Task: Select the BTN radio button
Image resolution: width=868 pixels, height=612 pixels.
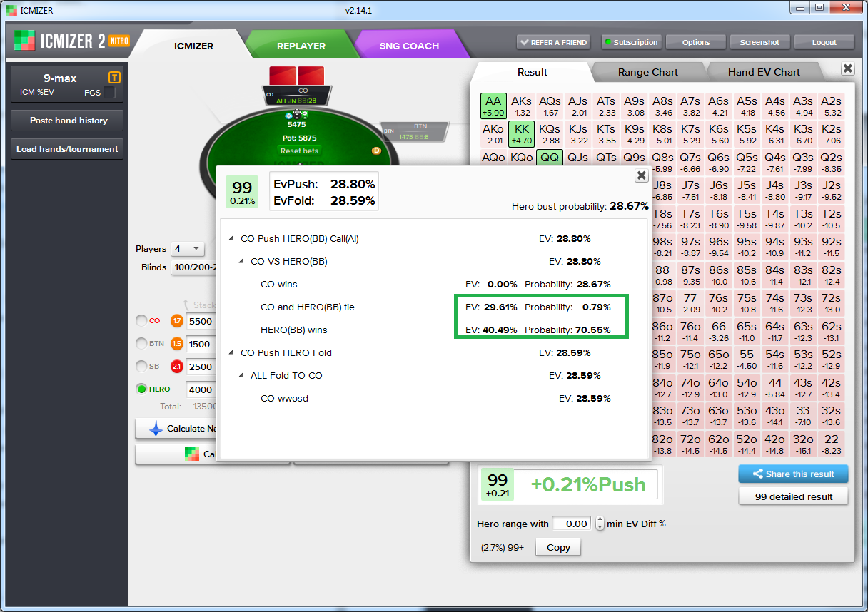Action: (141, 344)
